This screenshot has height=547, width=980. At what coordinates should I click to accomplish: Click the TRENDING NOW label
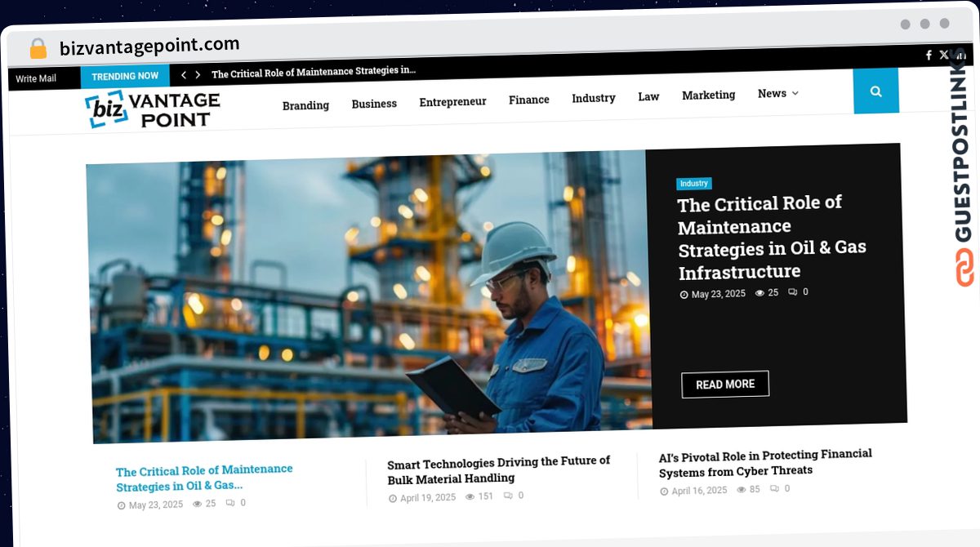(125, 76)
